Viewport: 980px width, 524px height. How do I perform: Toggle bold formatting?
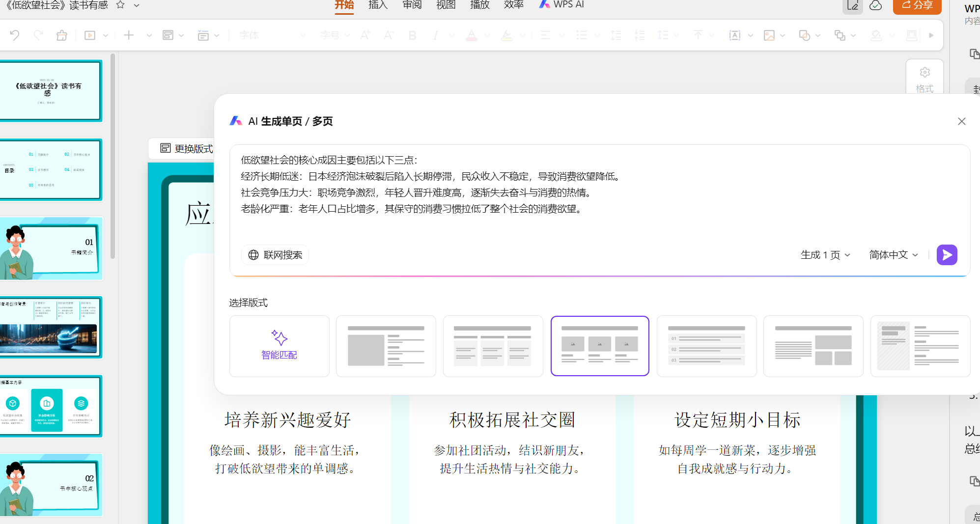coord(413,35)
